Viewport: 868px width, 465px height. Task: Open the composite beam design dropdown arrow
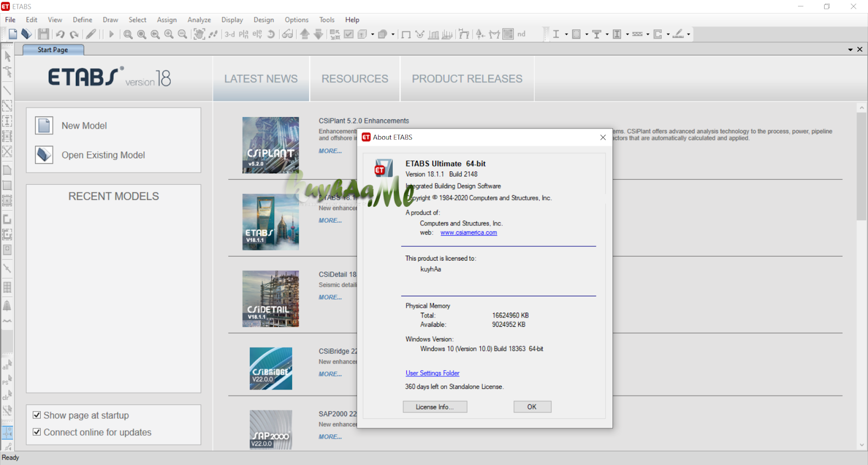pos(607,34)
